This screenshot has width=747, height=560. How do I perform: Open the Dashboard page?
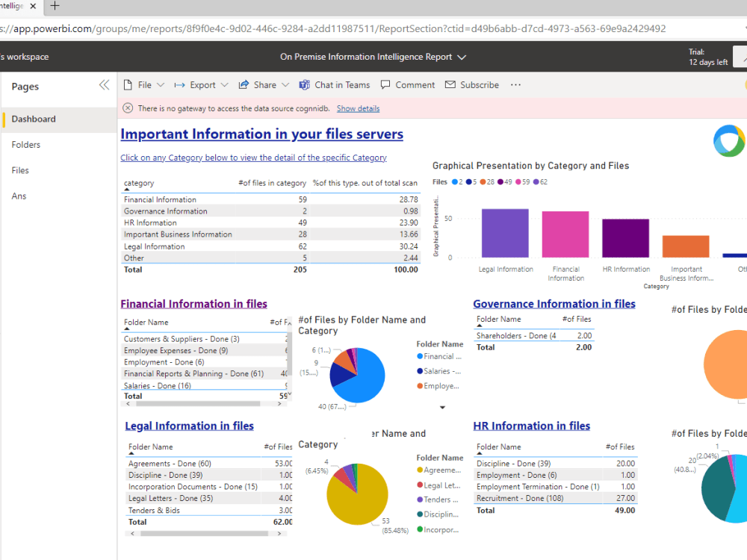[59, 119]
